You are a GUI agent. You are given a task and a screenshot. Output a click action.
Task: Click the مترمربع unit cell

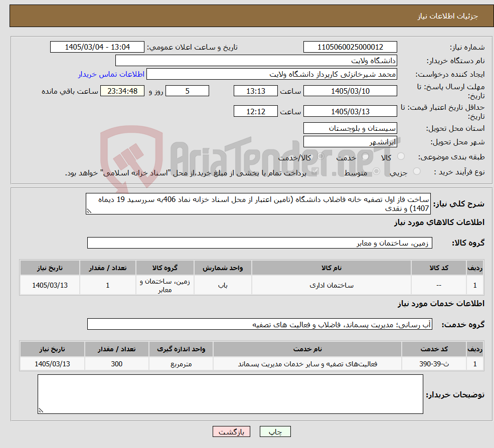pyautogui.click(x=181, y=364)
